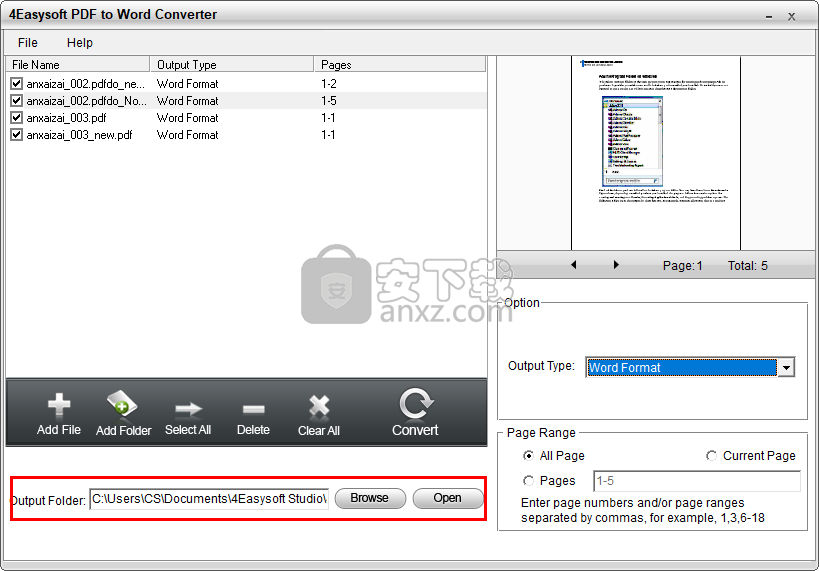This screenshot has height=571, width=819.
Task: Click the Total: 5 page count
Action: 748,265
